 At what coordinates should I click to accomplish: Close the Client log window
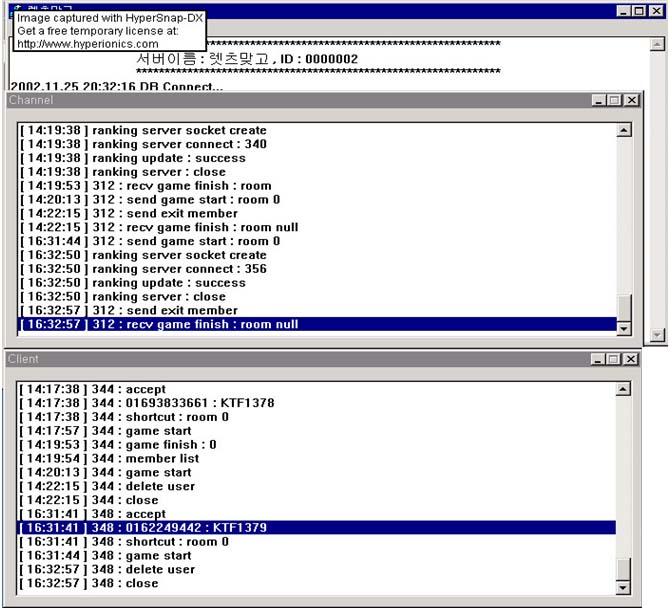(631, 358)
